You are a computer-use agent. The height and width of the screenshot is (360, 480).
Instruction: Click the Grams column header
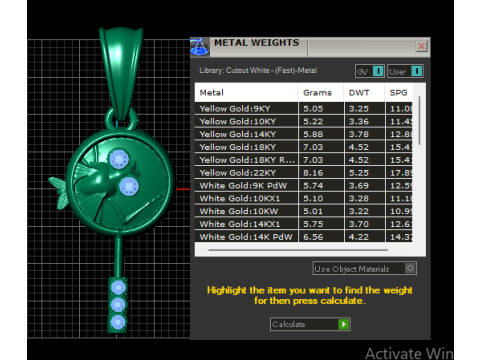[321, 92]
